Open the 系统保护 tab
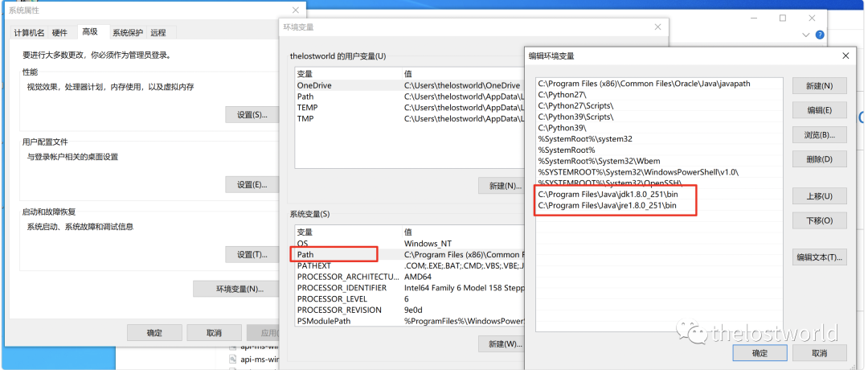This screenshot has width=868, height=370. pyautogui.click(x=128, y=33)
